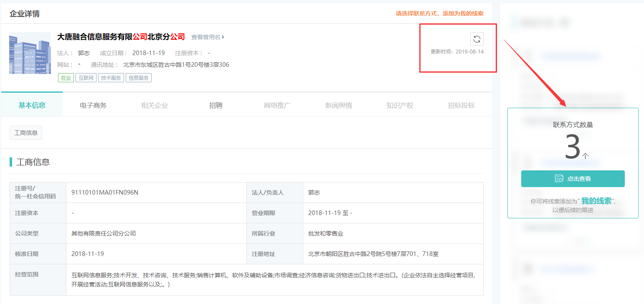Click the 企业详情 page title
Viewport: 644px width, 304px height.
tap(25, 13)
